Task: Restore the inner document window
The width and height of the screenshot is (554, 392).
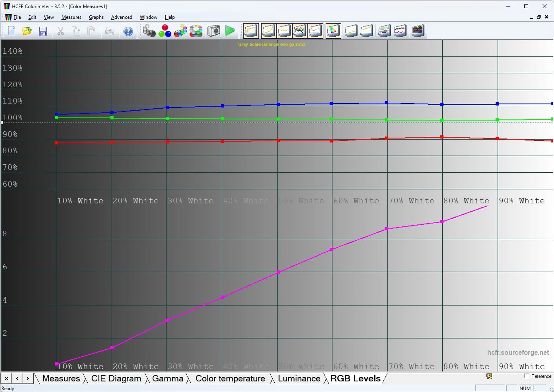Action: [x=538, y=17]
